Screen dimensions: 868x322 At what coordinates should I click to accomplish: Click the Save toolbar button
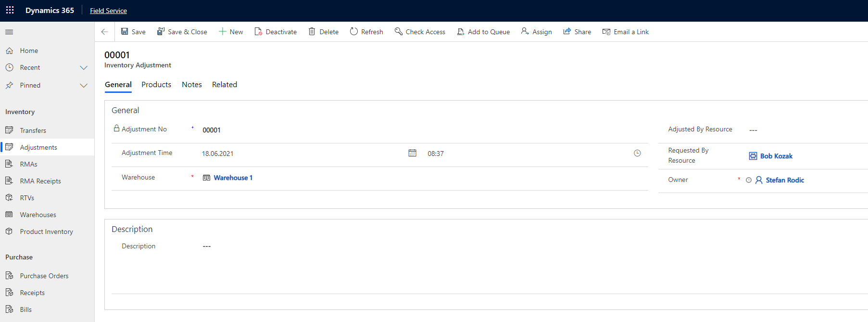tap(133, 32)
